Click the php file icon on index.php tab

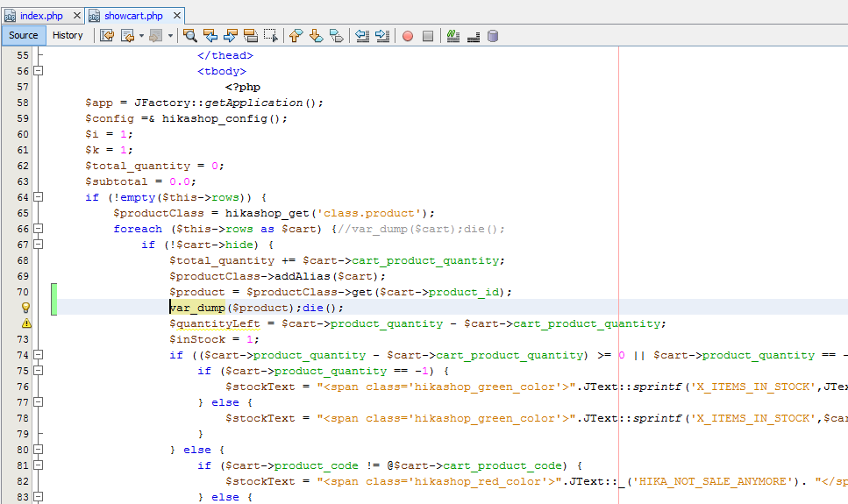(x=10, y=16)
